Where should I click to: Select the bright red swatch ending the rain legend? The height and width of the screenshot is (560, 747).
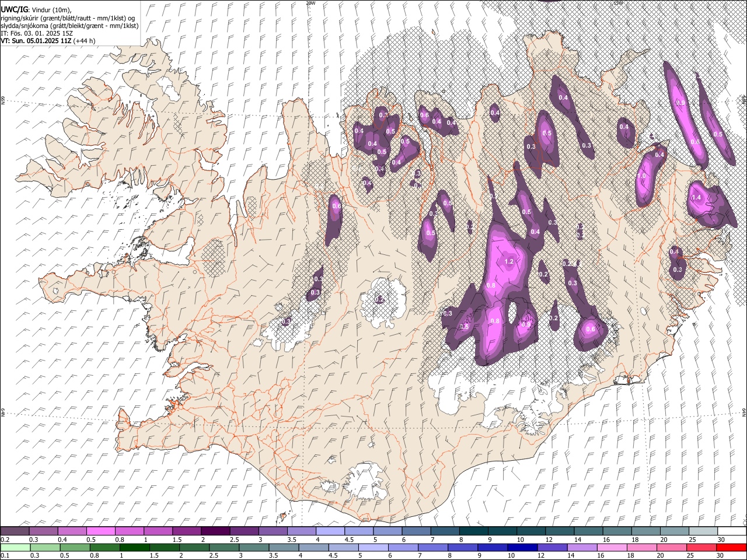coord(731,547)
